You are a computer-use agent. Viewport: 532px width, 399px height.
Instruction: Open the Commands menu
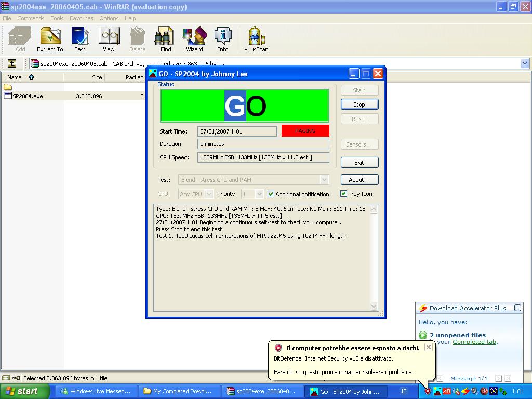tap(31, 18)
